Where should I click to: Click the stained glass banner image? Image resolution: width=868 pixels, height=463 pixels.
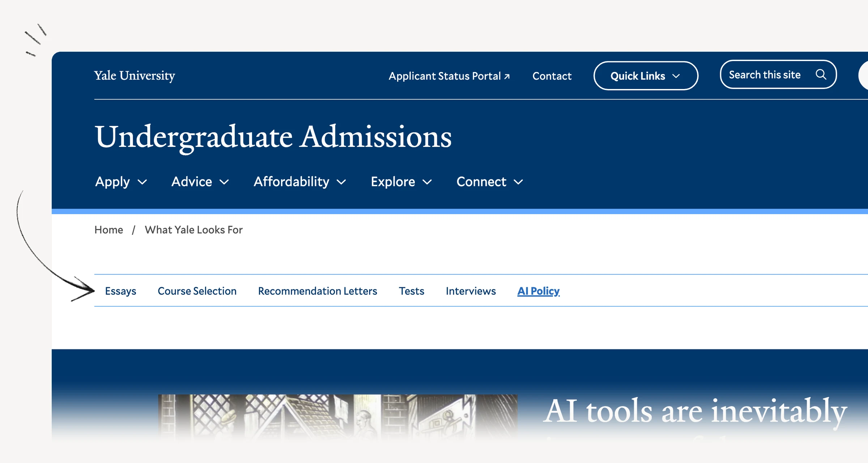[x=338, y=418]
